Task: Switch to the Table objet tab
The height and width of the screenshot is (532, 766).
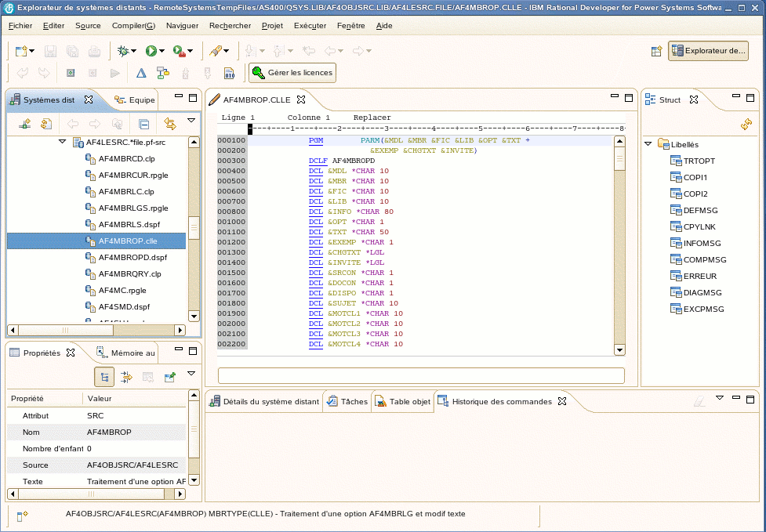Action: click(402, 401)
